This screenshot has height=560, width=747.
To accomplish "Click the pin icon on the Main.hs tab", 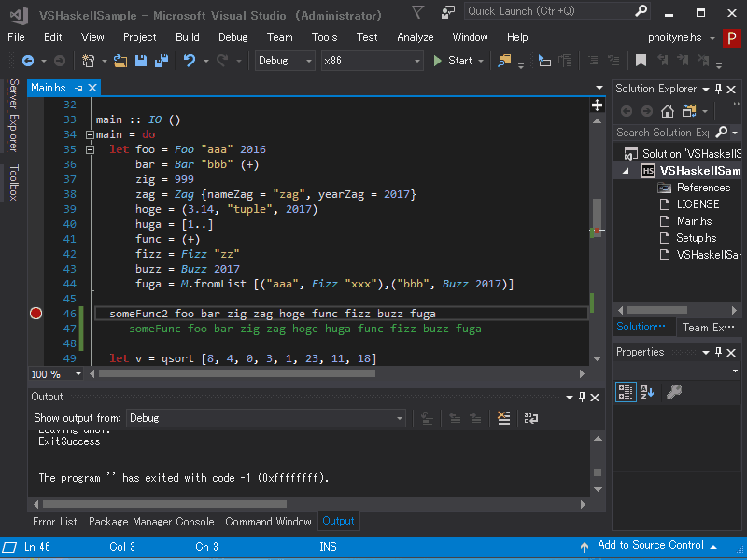I will pyautogui.click(x=78, y=88).
